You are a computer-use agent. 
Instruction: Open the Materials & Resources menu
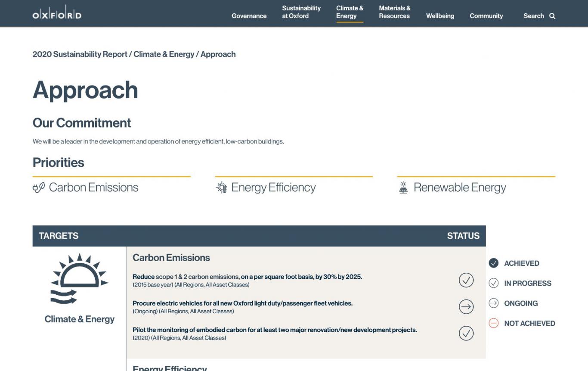coord(395,12)
